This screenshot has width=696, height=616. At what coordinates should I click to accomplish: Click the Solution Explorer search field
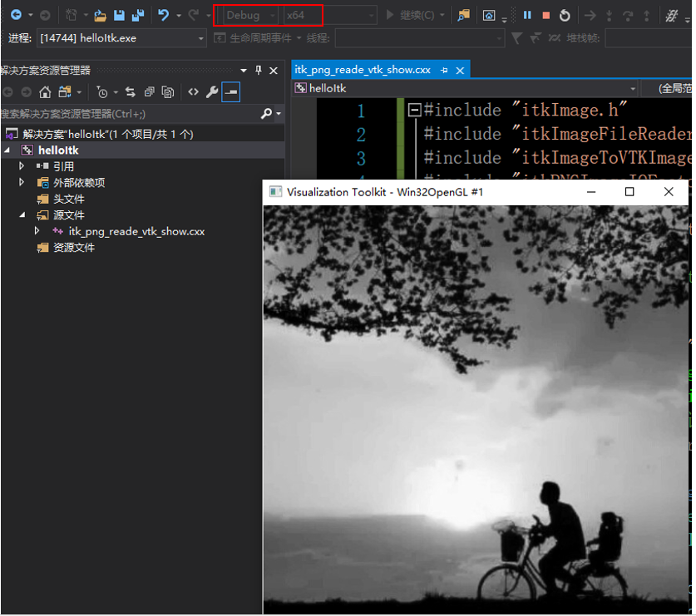point(129,114)
